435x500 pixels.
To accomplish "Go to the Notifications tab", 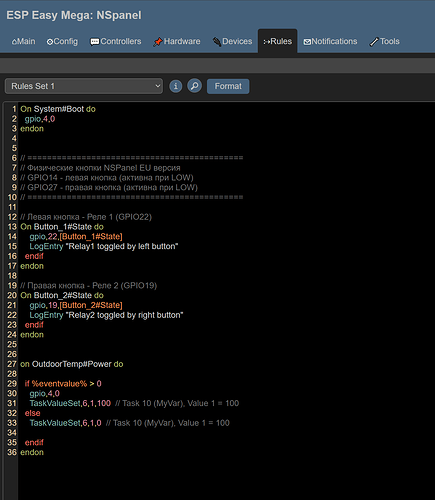I will tap(330, 41).
